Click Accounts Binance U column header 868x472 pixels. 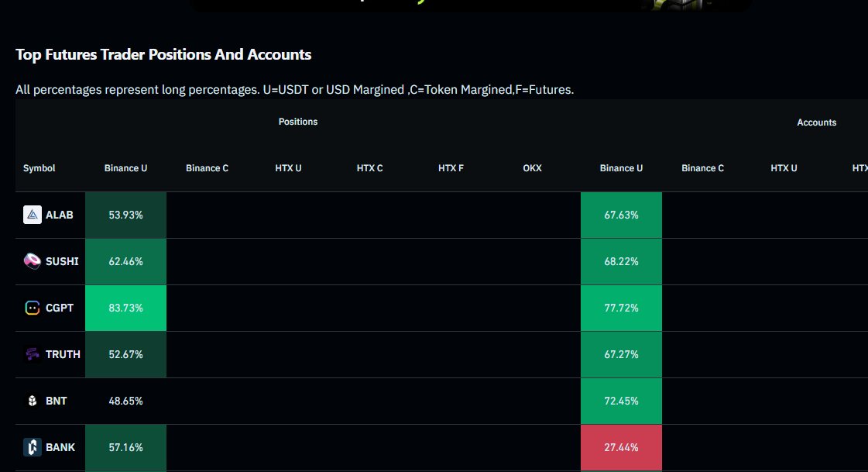[x=621, y=168]
